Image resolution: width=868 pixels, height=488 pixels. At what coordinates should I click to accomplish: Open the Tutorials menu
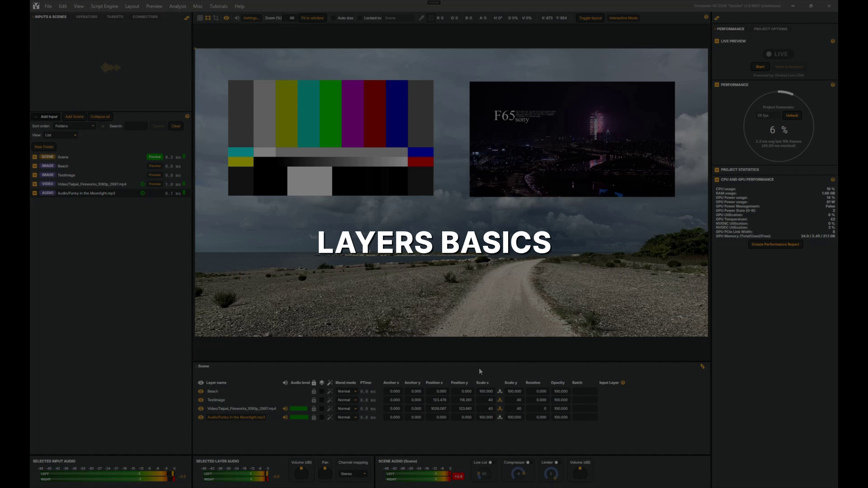click(x=219, y=6)
